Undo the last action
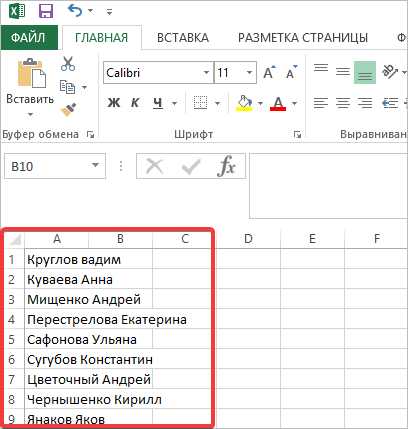The height and width of the screenshot is (429, 408). pos(75,11)
